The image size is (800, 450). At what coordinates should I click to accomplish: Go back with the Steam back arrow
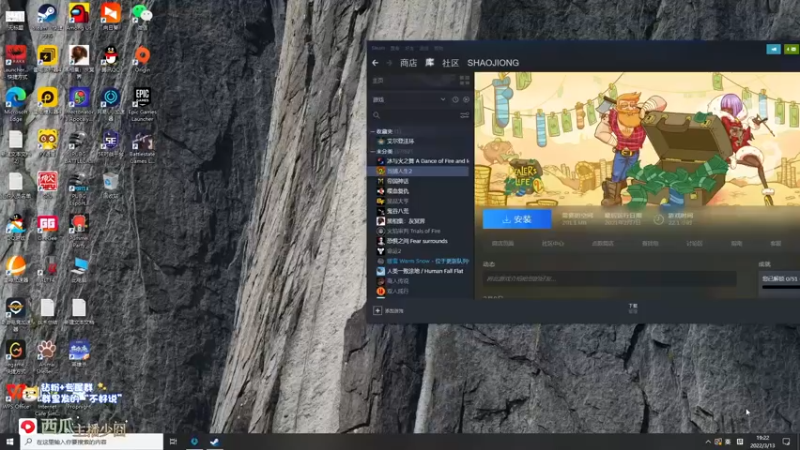(376, 63)
